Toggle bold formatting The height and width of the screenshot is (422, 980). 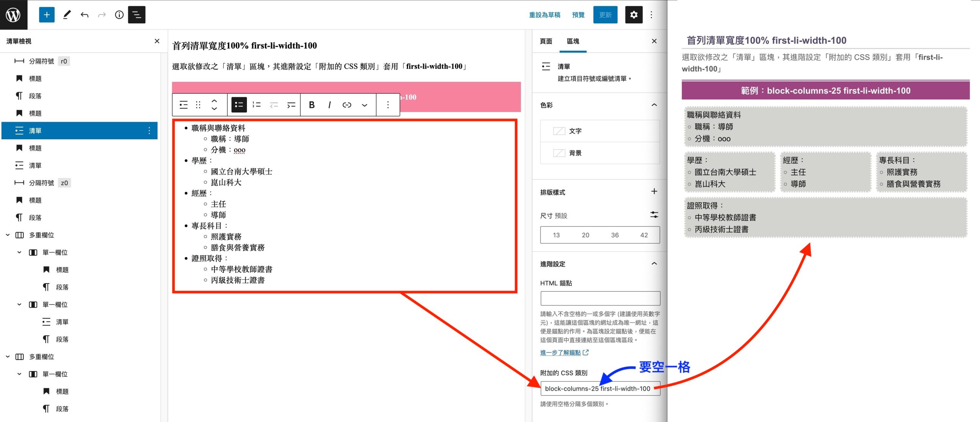312,105
